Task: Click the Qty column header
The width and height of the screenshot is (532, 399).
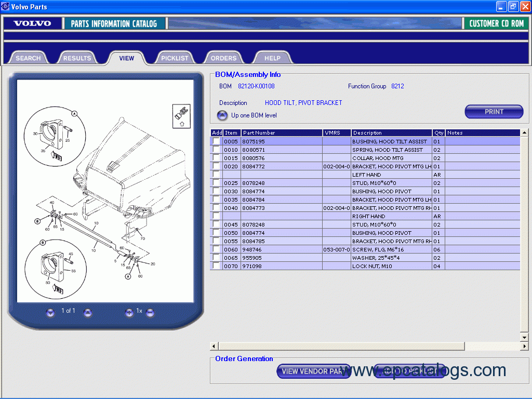Action: (438, 132)
